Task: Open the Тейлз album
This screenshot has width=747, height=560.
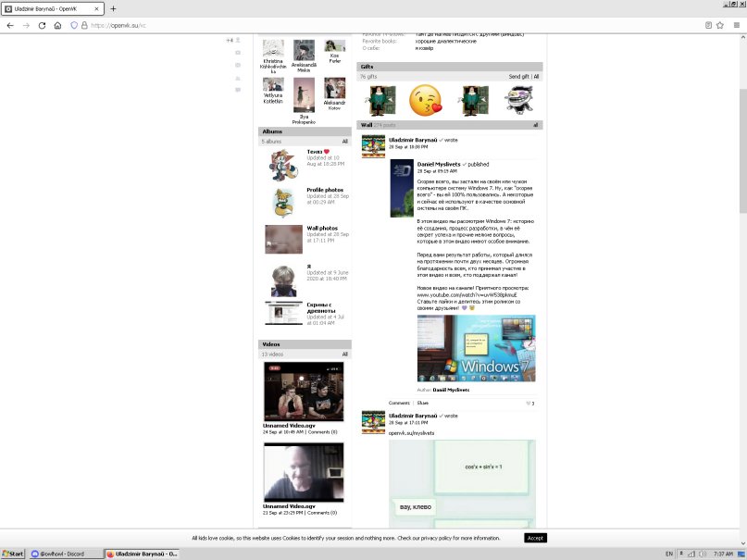Action: 315,152
